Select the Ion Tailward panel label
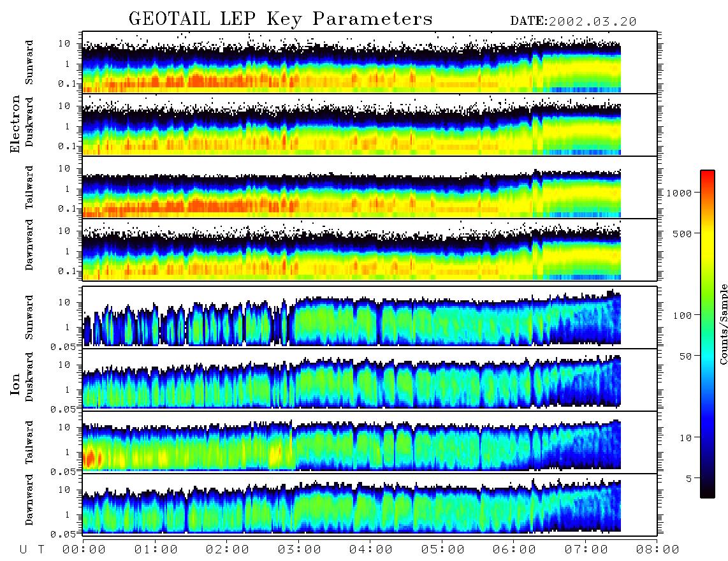This screenshot has height=561, width=728. (29, 442)
